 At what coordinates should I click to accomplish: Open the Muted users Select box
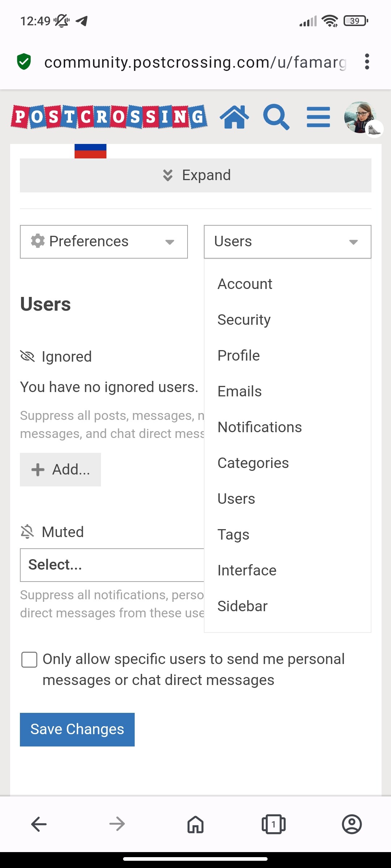pyautogui.click(x=112, y=565)
